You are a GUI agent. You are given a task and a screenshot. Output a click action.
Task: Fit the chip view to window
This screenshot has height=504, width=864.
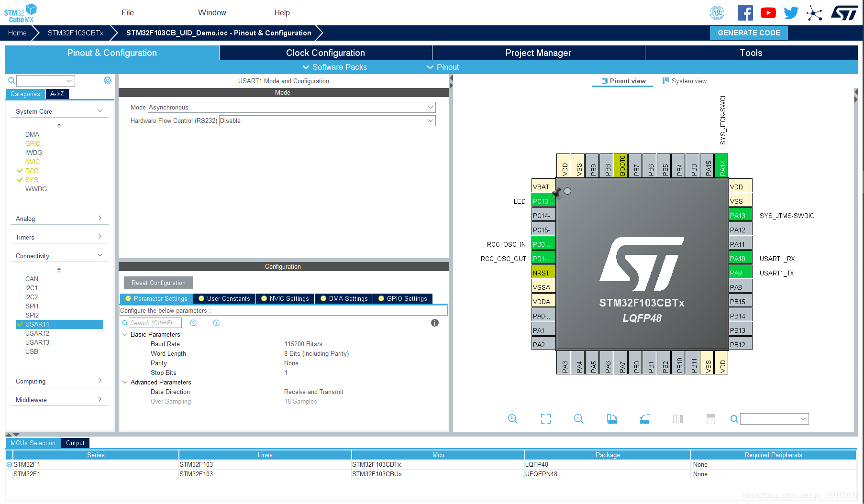(546, 419)
